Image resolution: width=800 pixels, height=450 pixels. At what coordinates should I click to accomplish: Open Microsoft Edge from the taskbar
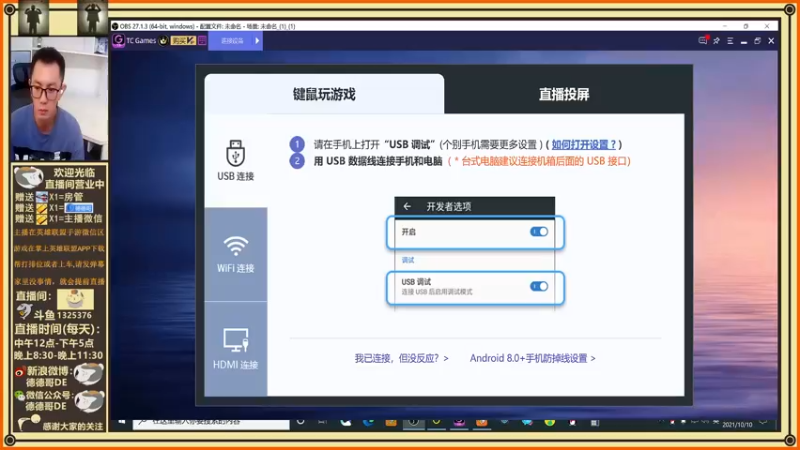coord(368,422)
